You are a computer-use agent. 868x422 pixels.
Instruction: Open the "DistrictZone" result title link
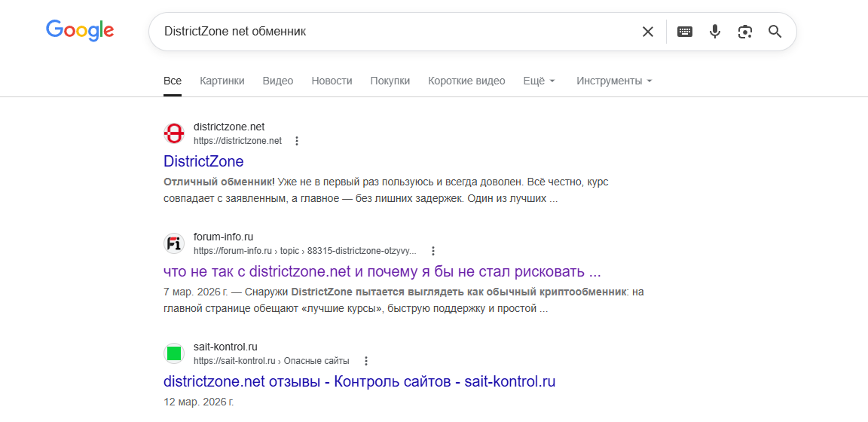203,161
